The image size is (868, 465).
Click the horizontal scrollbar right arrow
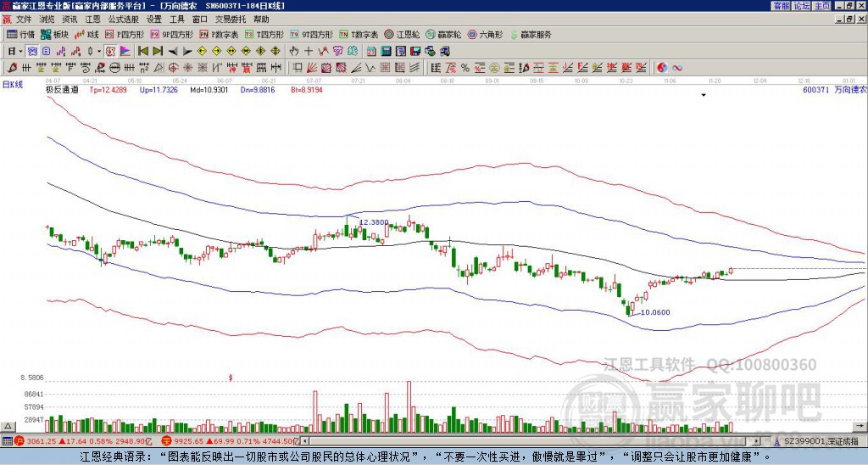(756, 441)
